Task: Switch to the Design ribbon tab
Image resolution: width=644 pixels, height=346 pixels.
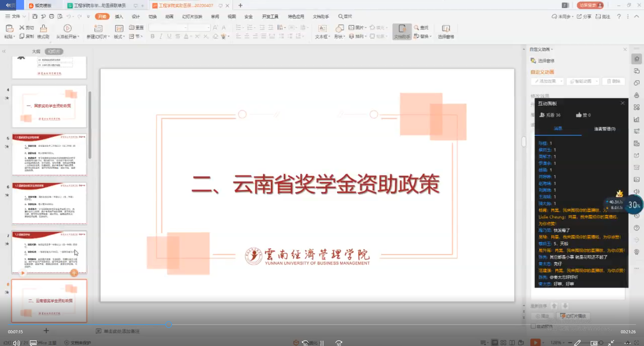Action: coord(136,16)
